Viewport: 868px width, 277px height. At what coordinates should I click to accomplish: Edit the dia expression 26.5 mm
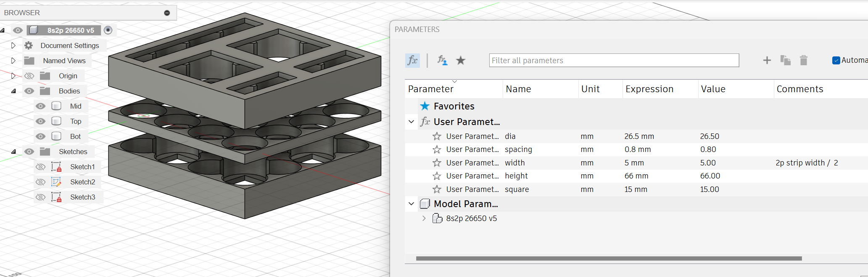pos(639,136)
